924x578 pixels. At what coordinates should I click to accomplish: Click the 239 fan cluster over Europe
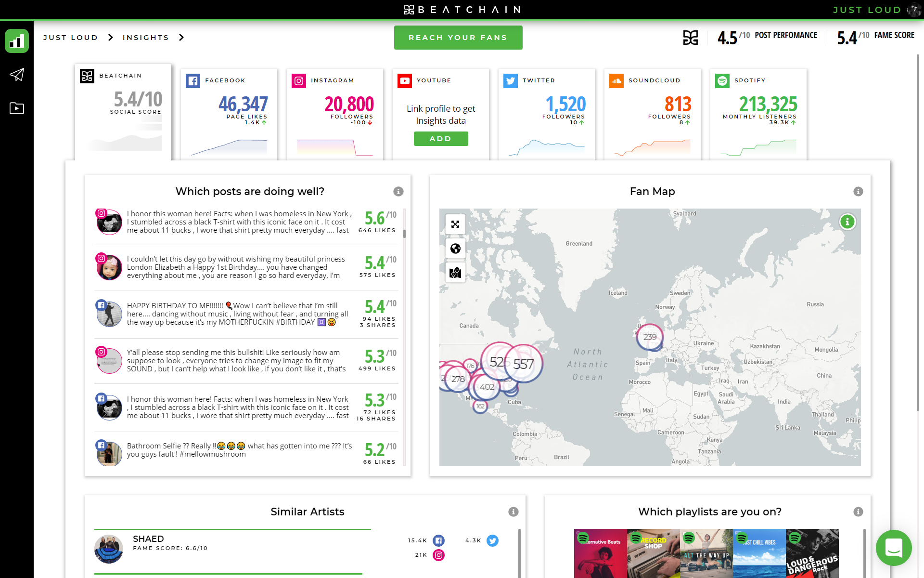[650, 337]
